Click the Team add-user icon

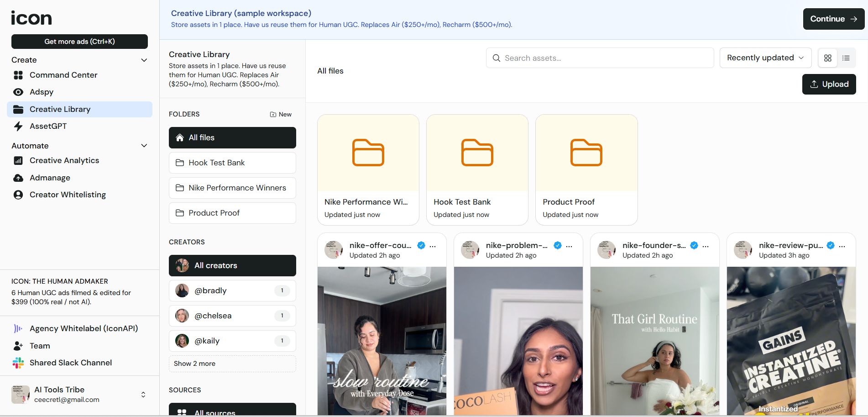pos(18,346)
